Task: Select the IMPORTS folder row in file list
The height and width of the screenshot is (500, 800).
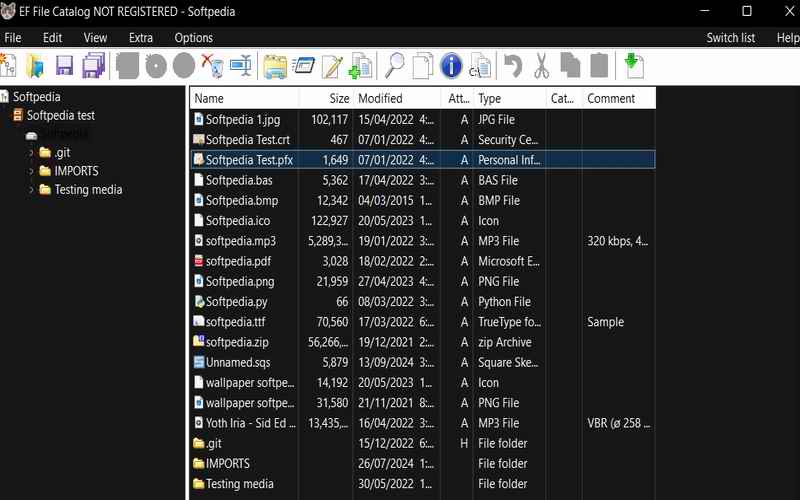Action: coord(423,463)
